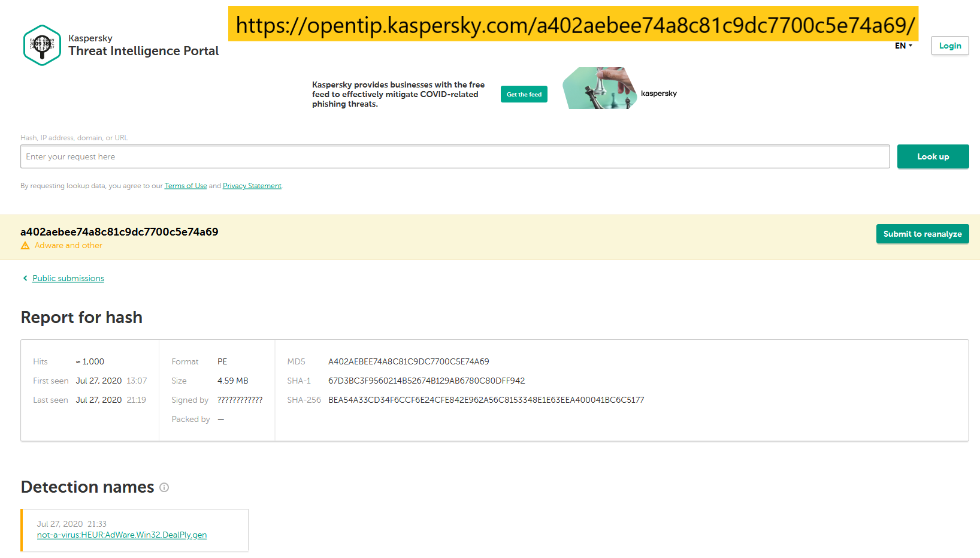Go back to Public submissions
Viewport: 980px width, 558px height.
click(x=68, y=278)
